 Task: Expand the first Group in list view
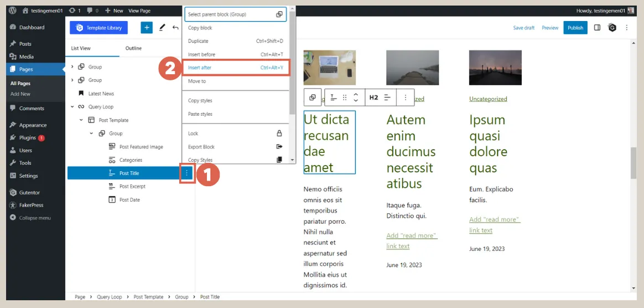72,66
